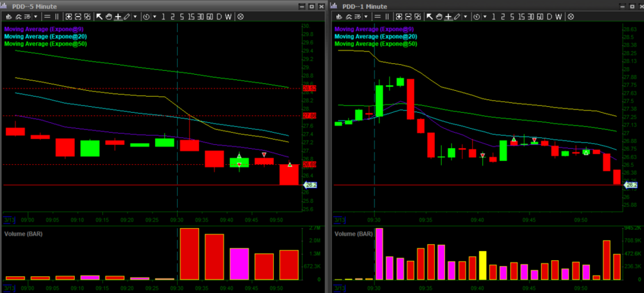The width and height of the screenshot is (644, 293).
Task: Select the pencil drawing tool in 1 Minute chart
Action: click(x=455, y=16)
